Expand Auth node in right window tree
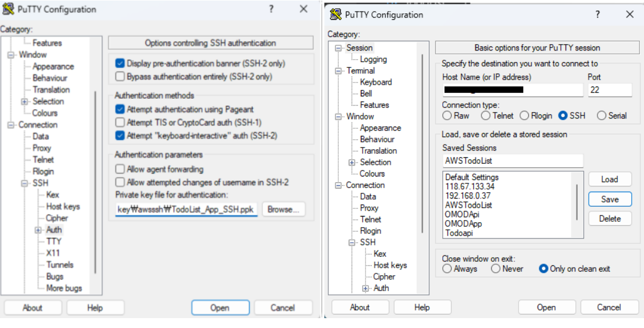 365,288
